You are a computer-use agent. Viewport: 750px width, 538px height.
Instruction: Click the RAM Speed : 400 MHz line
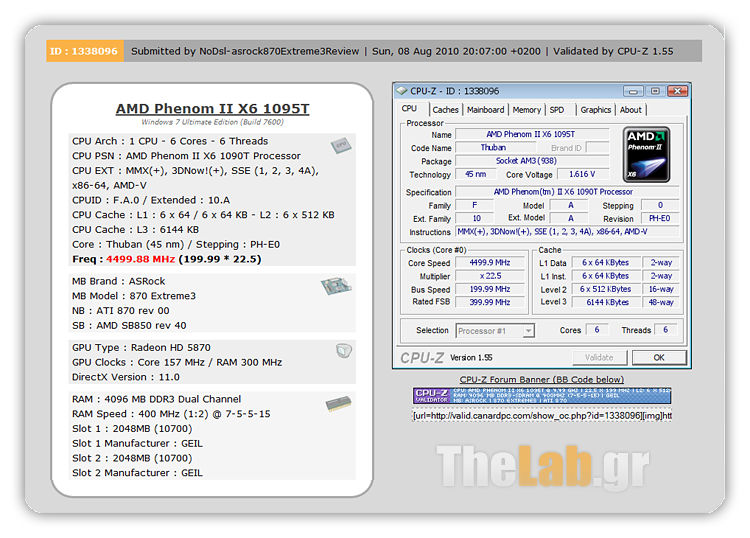point(171,414)
